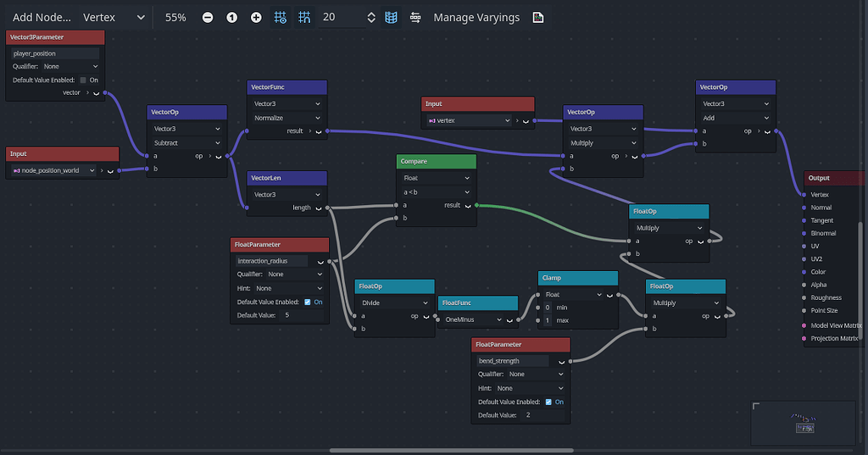Open the node_position_world input dropdown
This screenshot has width=868, height=455.
tap(57, 170)
